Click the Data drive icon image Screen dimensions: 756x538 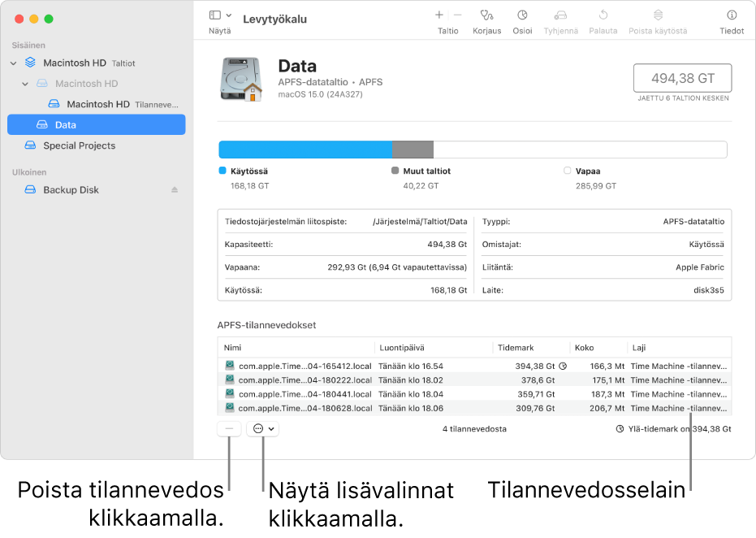[x=241, y=80]
